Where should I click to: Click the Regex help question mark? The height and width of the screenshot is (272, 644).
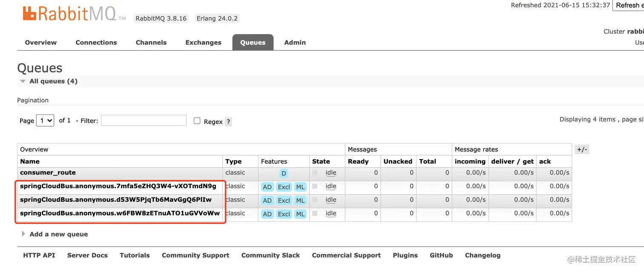[228, 122]
